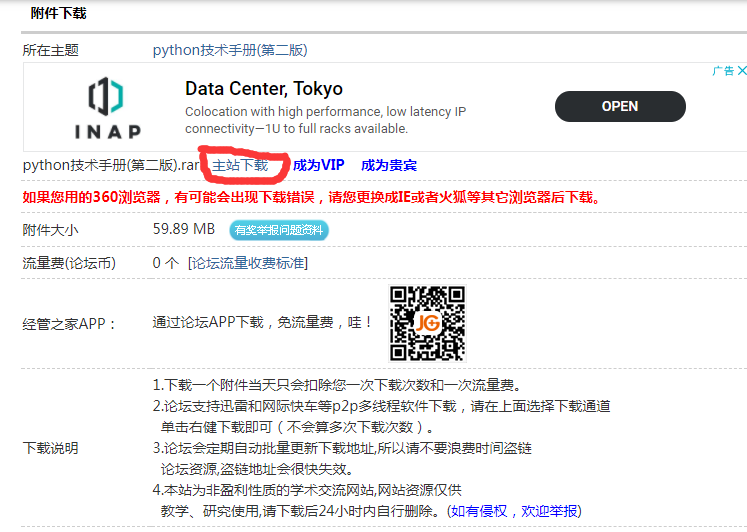Select the python技术手册(第二版).rar file name

pyautogui.click(x=111, y=165)
